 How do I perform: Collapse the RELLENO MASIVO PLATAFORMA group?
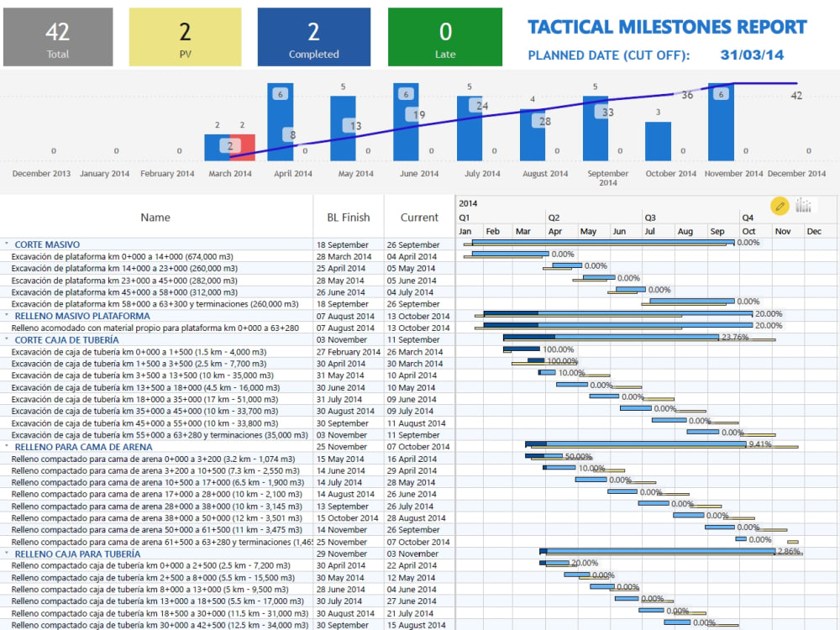[x=7, y=316]
